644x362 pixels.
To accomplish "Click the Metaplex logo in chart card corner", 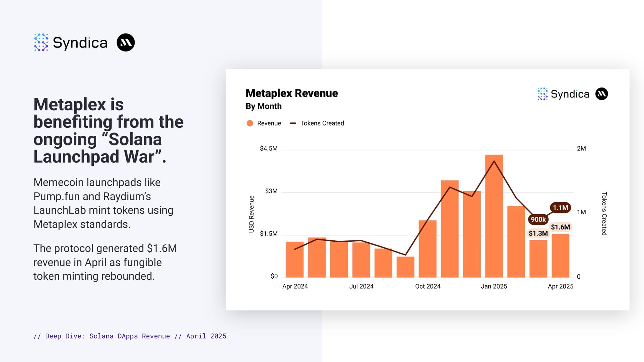I will (x=601, y=94).
